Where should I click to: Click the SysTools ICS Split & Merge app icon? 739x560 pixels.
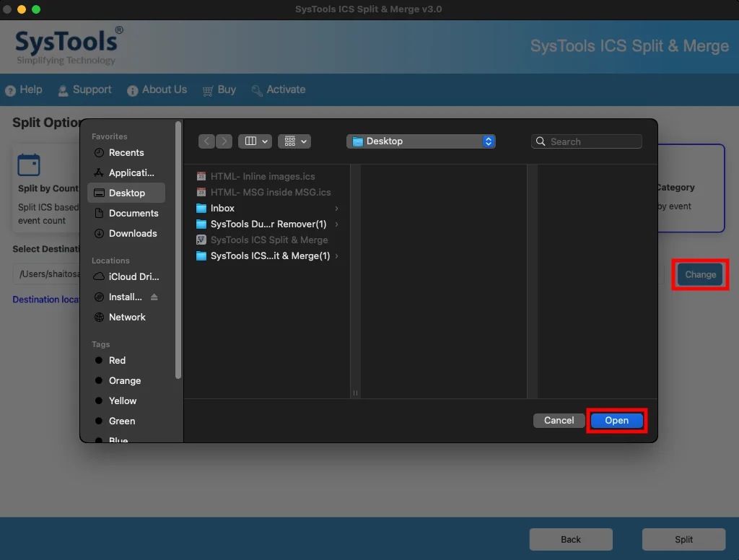pos(201,240)
